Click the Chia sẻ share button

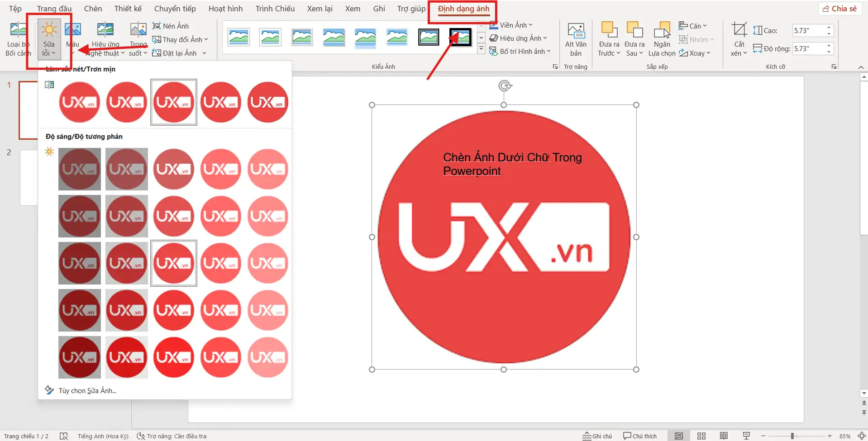click(x=839, y=9)
